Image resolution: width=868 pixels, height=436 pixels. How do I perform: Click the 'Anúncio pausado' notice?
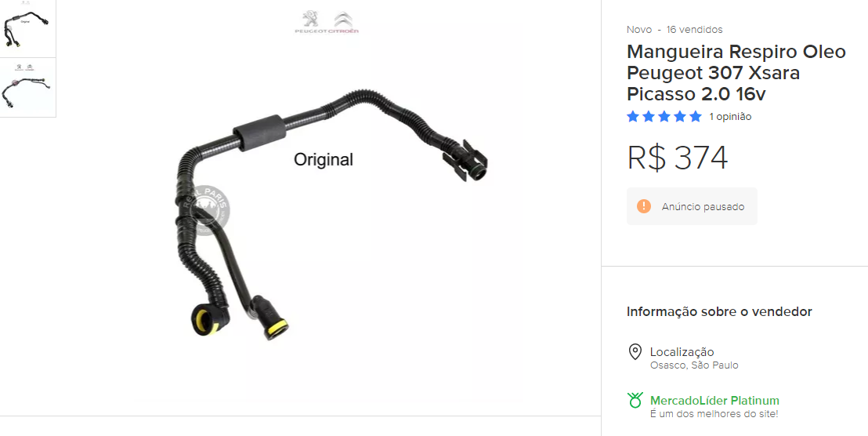[692, 206]
